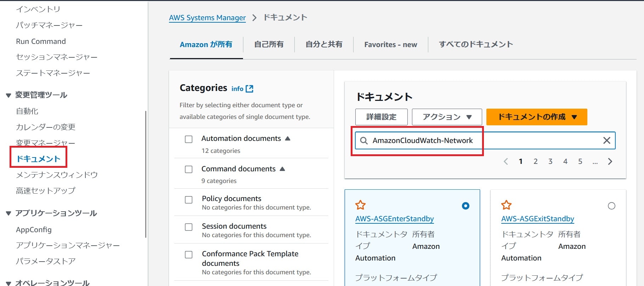
Task: Go to page 5 of documents
Action: tap(580, 161)
